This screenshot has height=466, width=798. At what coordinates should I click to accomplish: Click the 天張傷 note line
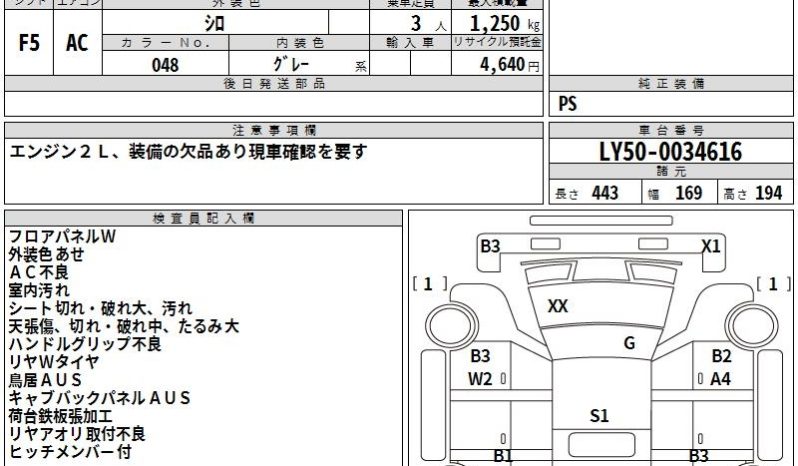124,326
